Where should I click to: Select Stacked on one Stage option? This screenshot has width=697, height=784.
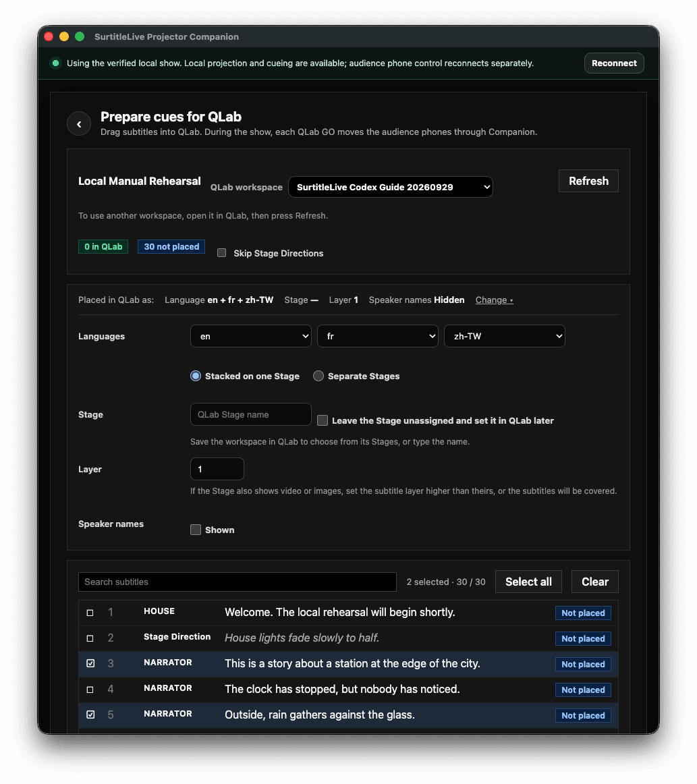coord(196,376)
